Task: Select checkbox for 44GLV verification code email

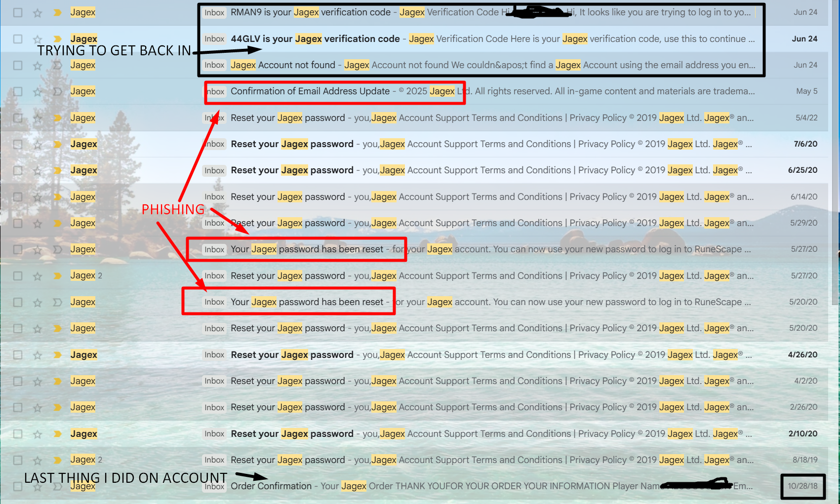Action: (18, 39)
